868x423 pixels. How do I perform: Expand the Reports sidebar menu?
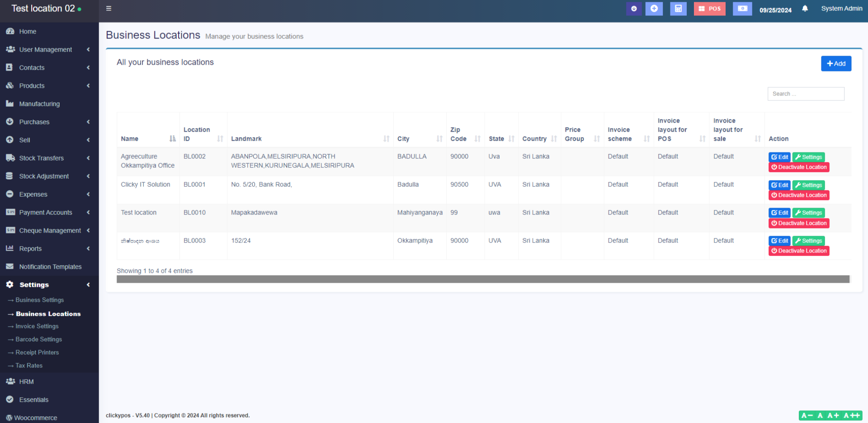pyautogui.click(x=30, y=249)
